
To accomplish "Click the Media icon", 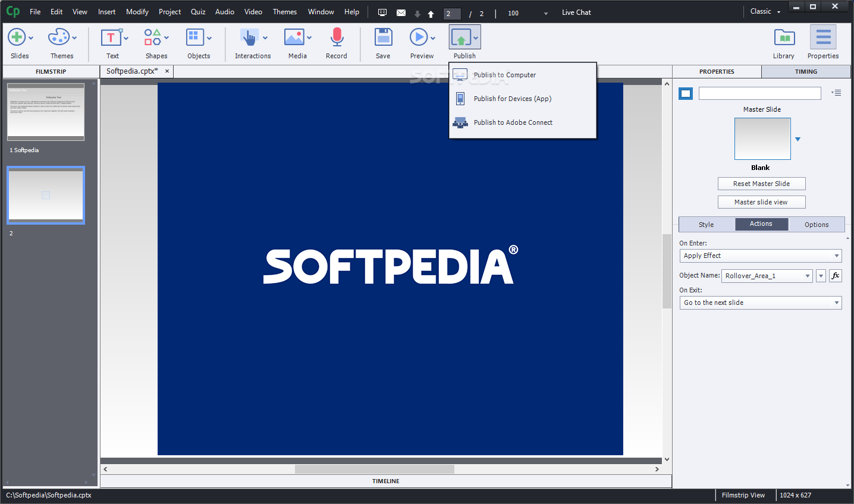I will coord(294,37).
